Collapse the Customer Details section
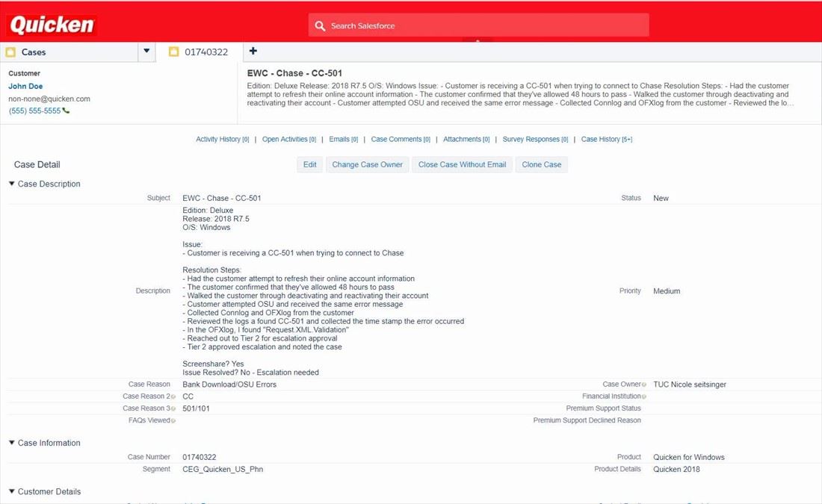The image size is (822, 504). coord(12,491)
